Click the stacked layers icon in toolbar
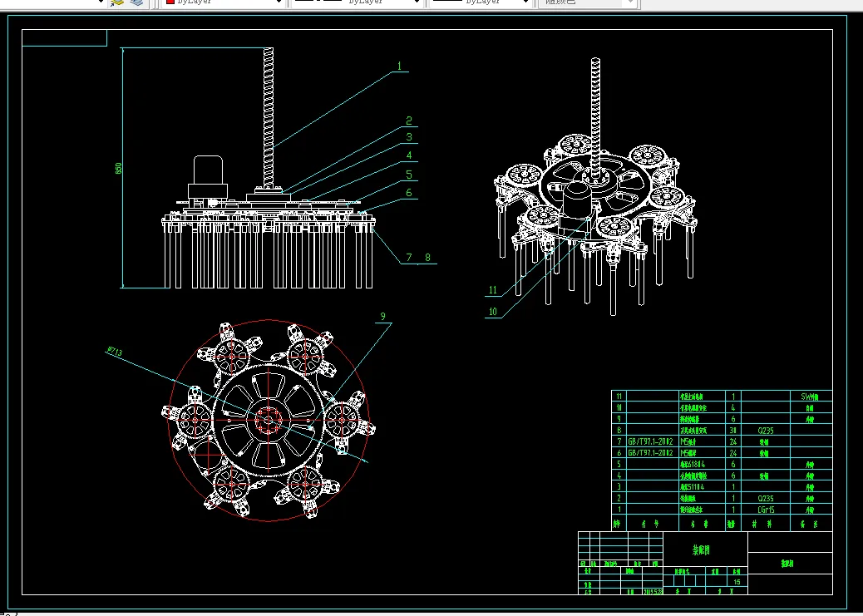Screen dimensions: 863x616 pos(136,2)
